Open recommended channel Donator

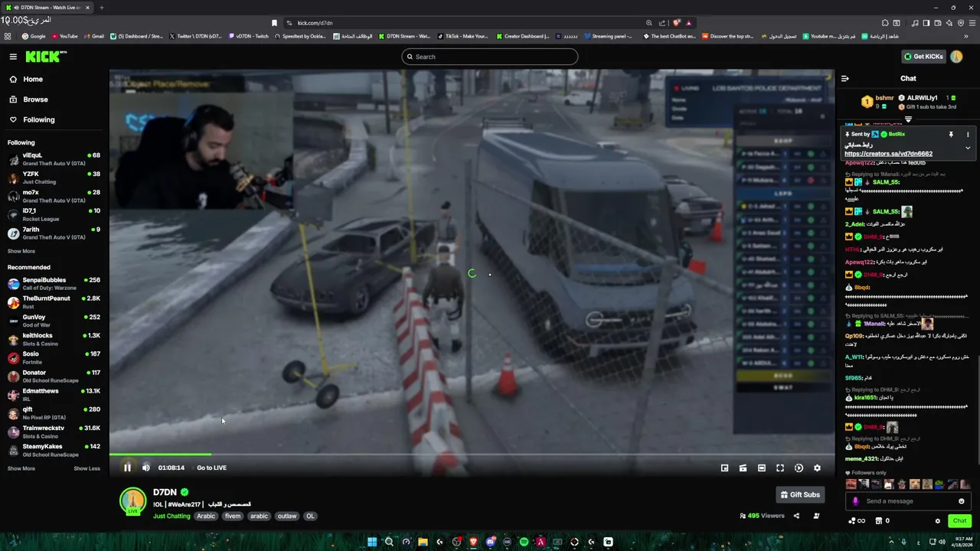54,376
